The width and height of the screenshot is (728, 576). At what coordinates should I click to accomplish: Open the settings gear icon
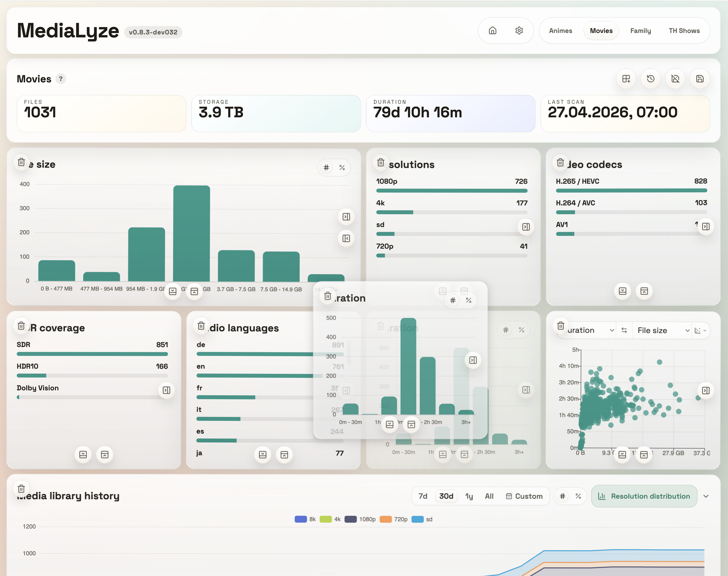tap(519, 31)
